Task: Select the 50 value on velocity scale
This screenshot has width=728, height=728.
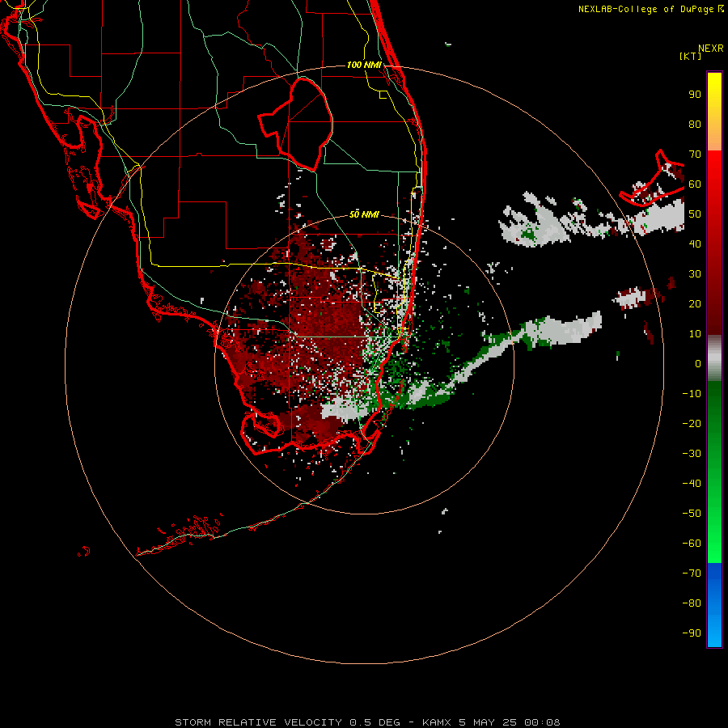Action: tap(695, 214)
